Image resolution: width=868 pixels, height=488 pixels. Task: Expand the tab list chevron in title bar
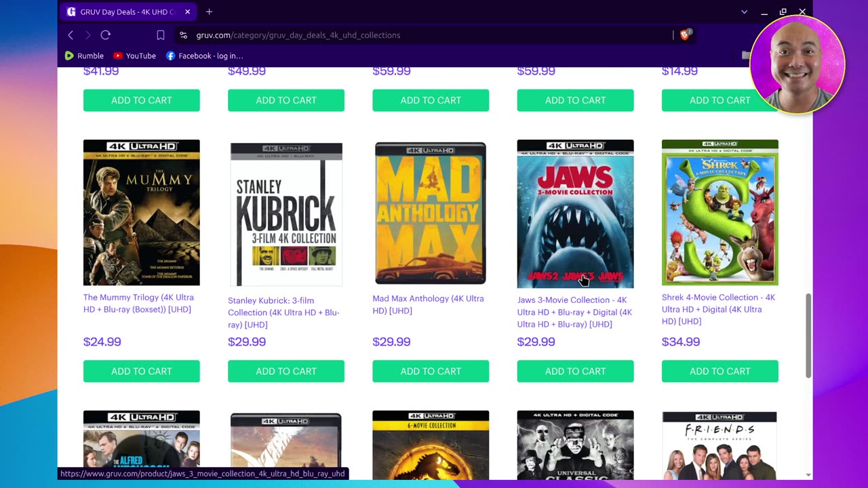tap(744, 12)
